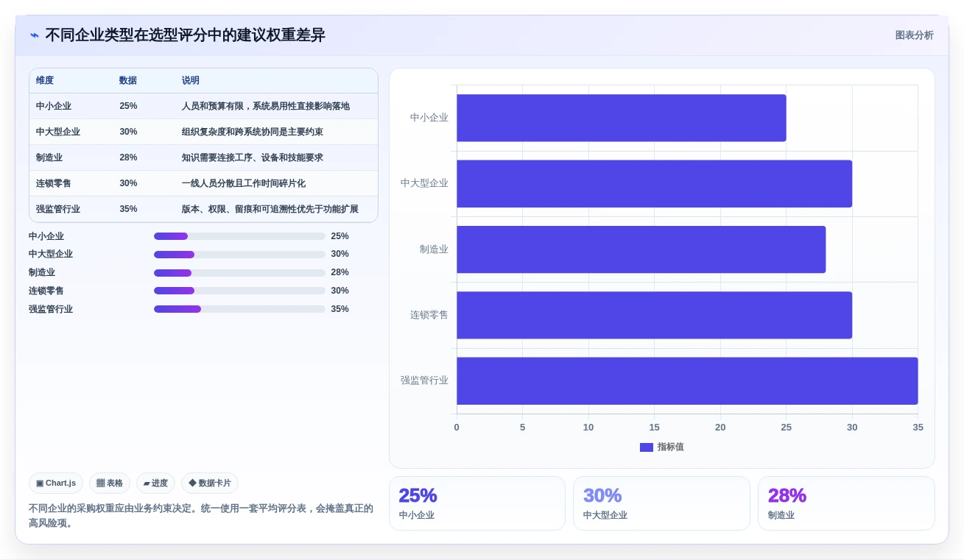Click the x-axis tick value 35
Screen dimensions: 964x560
point(918,428)
